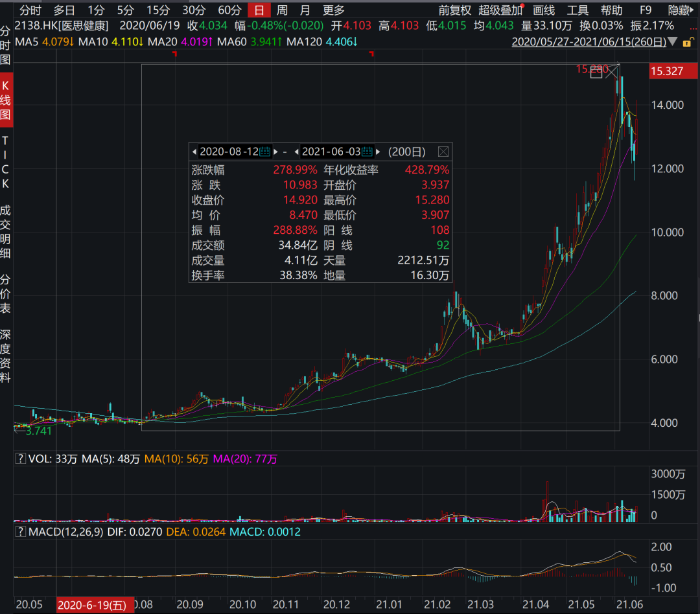Open the TICK view in left sidebar

point(5,162)
